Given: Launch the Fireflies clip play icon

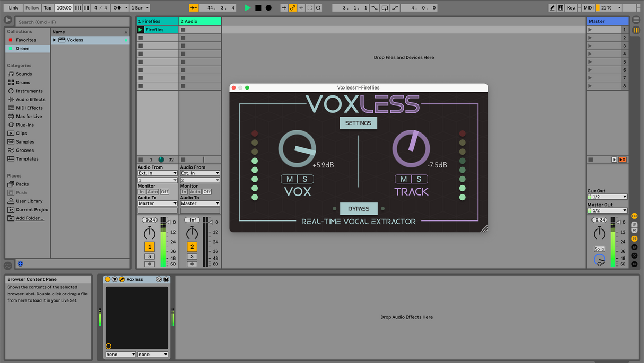Looking at the screenshot, I should 141,30.
